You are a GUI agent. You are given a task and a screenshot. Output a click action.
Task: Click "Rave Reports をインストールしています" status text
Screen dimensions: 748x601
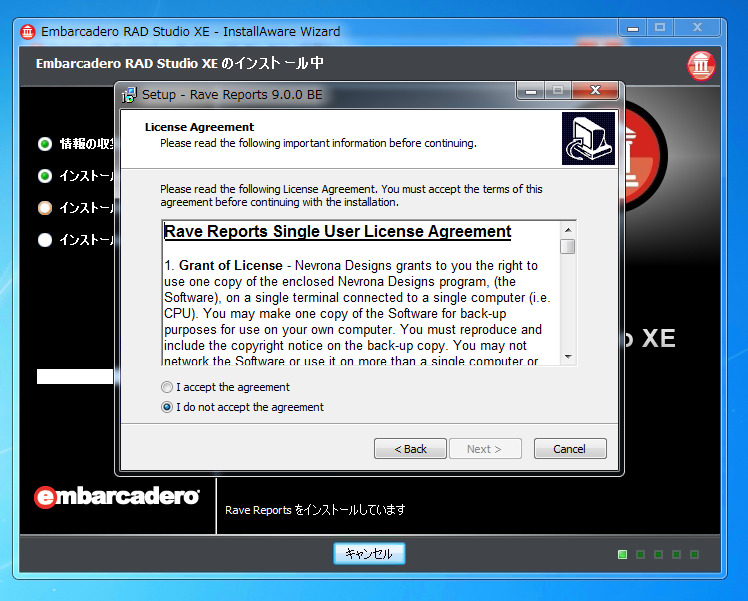coord(315,510)
